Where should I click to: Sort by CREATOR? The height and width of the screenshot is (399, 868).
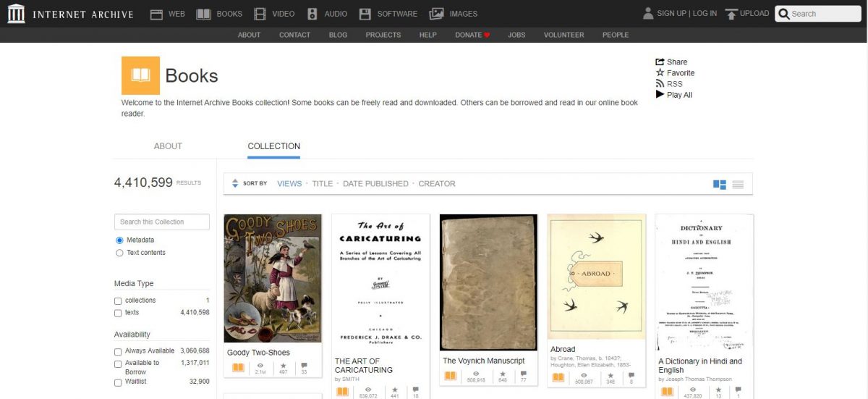pos(437,184)
